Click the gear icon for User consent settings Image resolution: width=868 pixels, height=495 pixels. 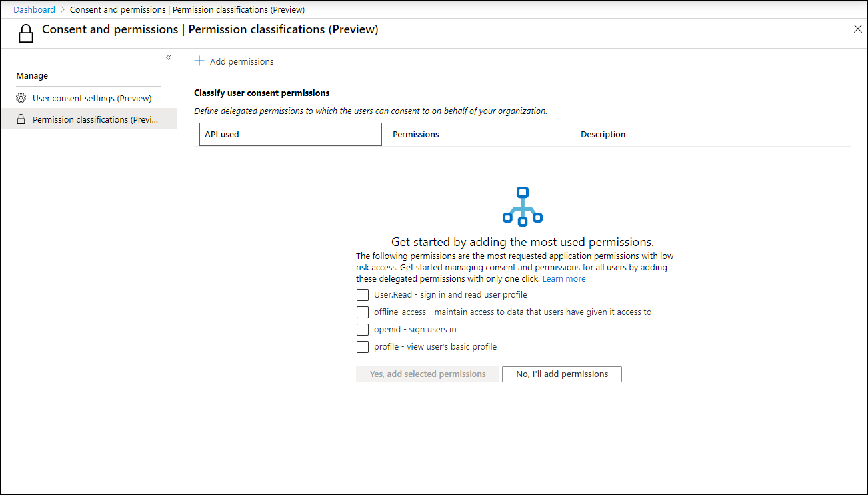[21, 98]
